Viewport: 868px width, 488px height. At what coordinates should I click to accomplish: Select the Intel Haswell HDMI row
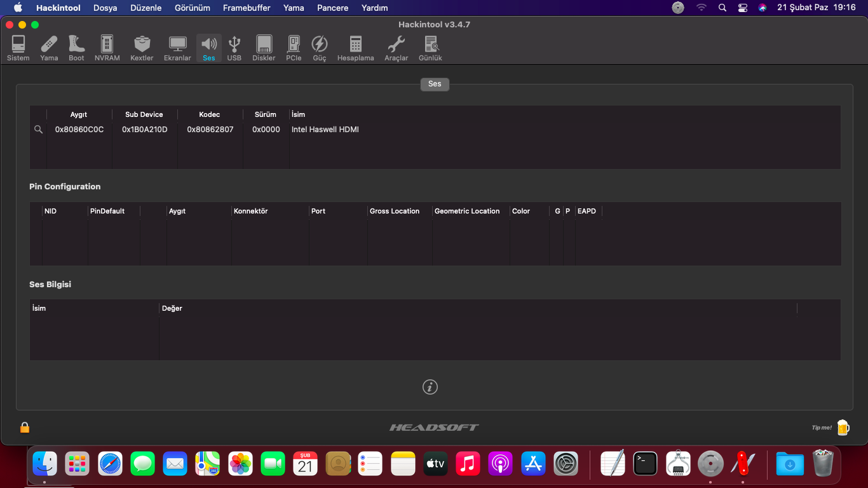[x=325, y=130]
